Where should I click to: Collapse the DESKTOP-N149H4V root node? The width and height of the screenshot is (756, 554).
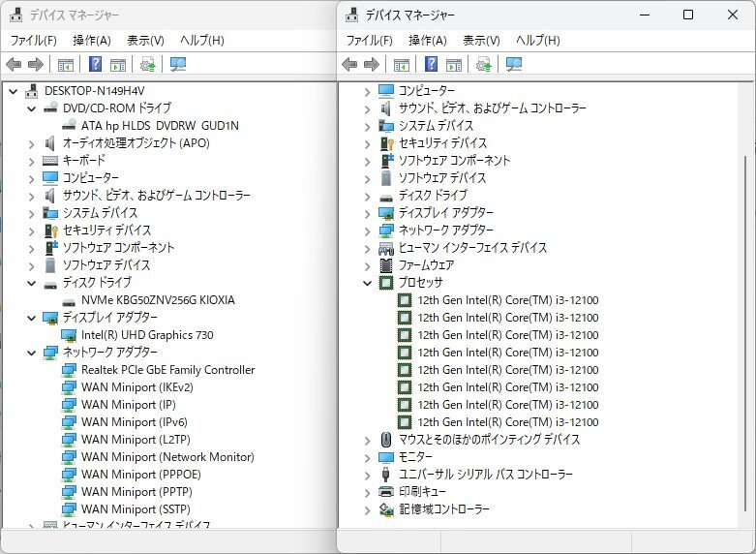[x=13, y=91]
